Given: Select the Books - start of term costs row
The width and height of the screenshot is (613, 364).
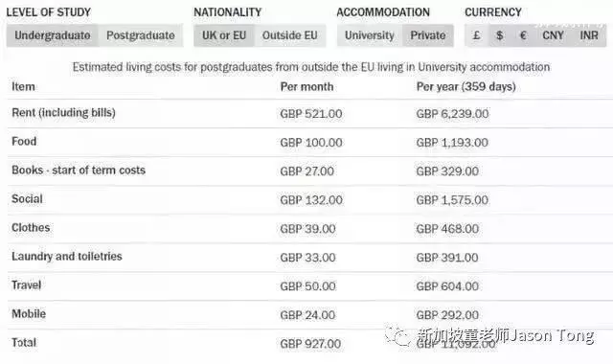Looking at the screenshot, I should pyautogui.click(x=310, y=171).
